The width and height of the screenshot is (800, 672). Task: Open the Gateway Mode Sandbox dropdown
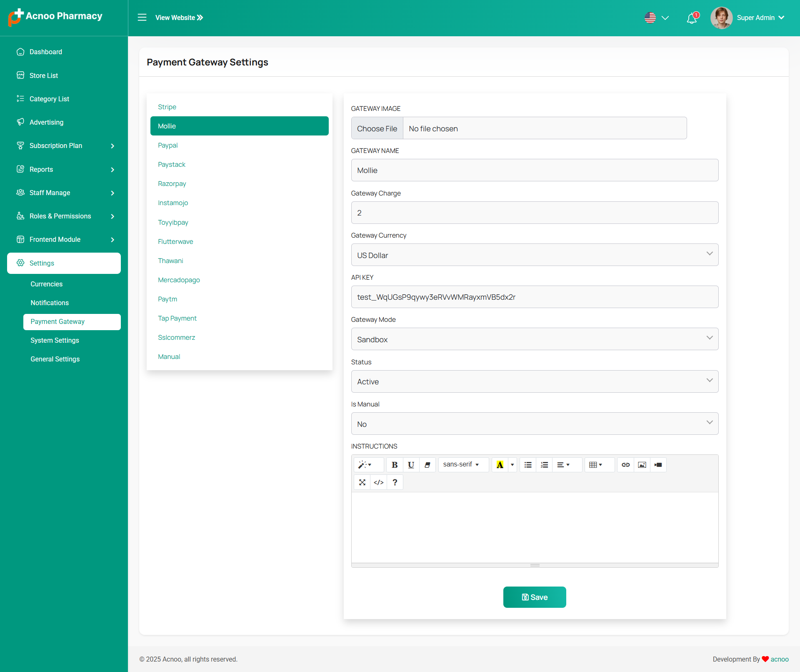(x=535, y=339)
